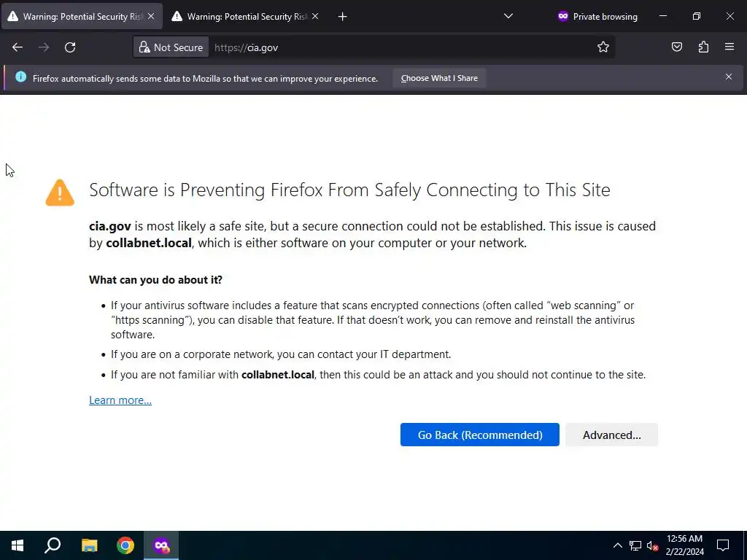Close the first warning tab
The height and width of the screenshot is (560, 747).
(x=151, y=16)
